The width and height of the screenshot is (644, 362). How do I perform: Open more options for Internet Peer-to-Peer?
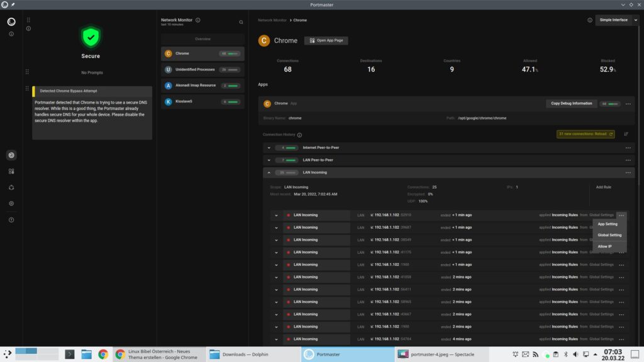[x=628, y=148]
